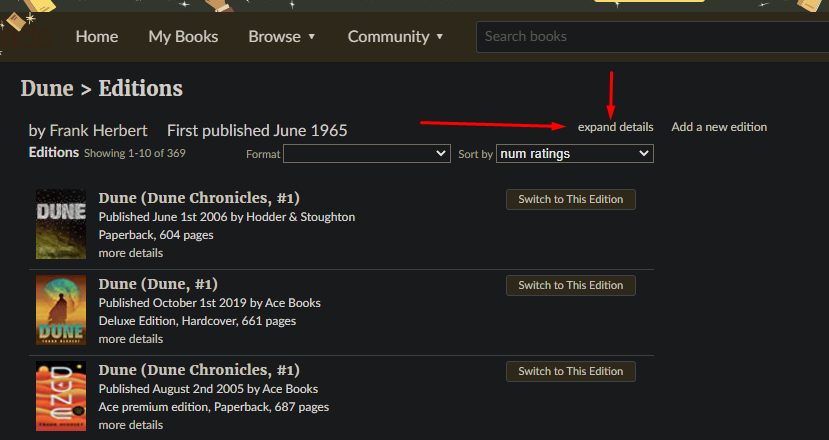Click Add a new edition link
The width and height of the screenshot is (829, 440).
[719, 127]
